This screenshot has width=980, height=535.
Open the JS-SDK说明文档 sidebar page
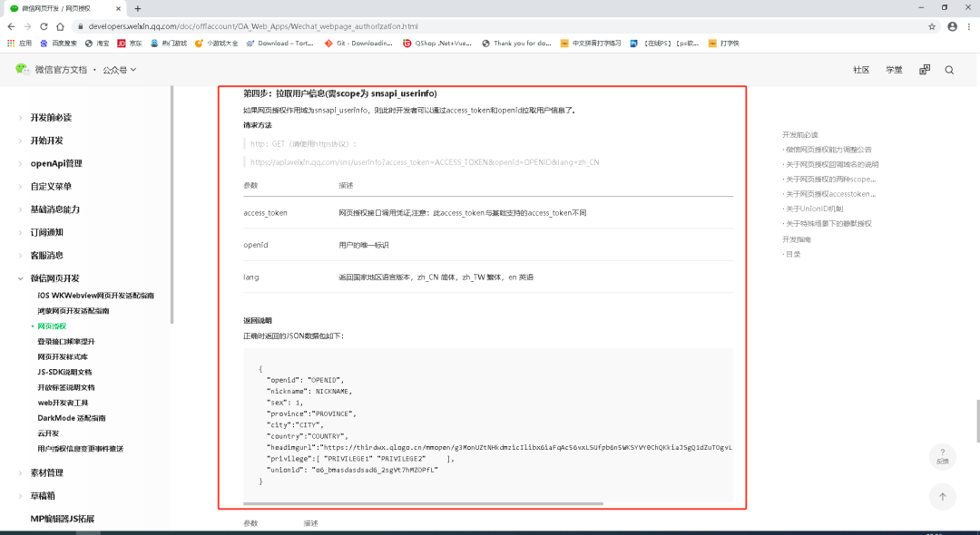pyautogui.click(x=64, y=372)
